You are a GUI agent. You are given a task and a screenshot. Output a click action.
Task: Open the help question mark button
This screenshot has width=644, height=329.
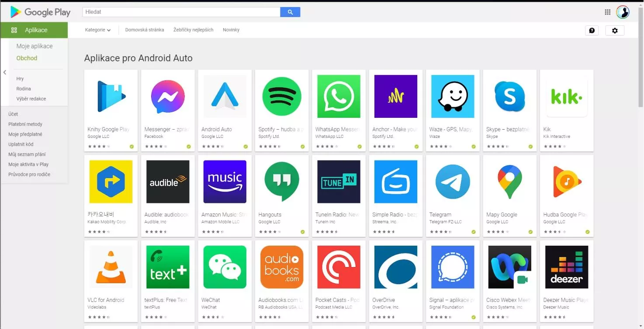pyautogui.click(x=592, y=31)
